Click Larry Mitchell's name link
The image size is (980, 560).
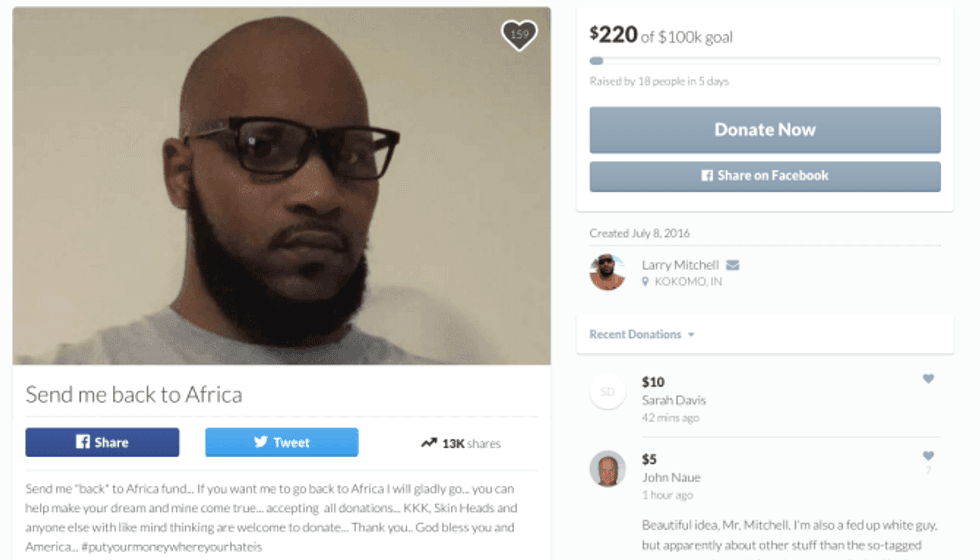click(680, 265)
